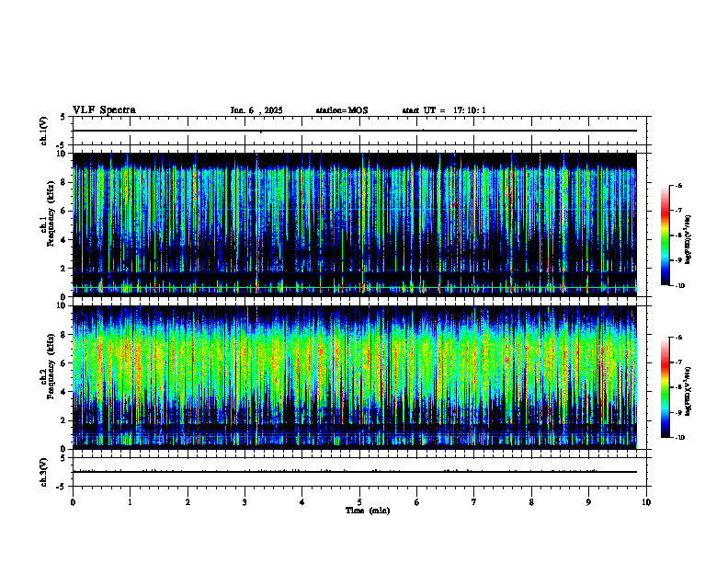Viewport: 728px width, 563px height.
Task: Click the "start UT = 17:10: 1" label
Action: coord(444,110)
